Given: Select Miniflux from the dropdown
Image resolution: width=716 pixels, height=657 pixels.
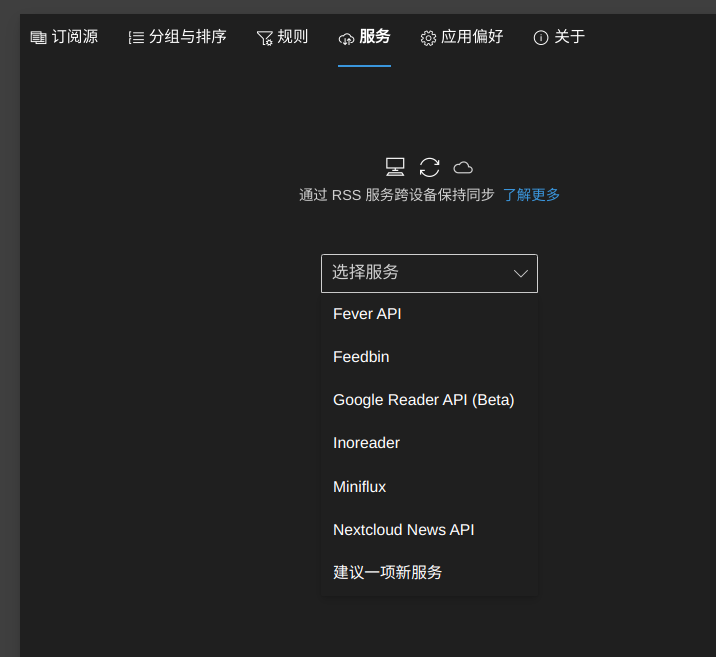Looking at the screenshot, I should [429, 487].
